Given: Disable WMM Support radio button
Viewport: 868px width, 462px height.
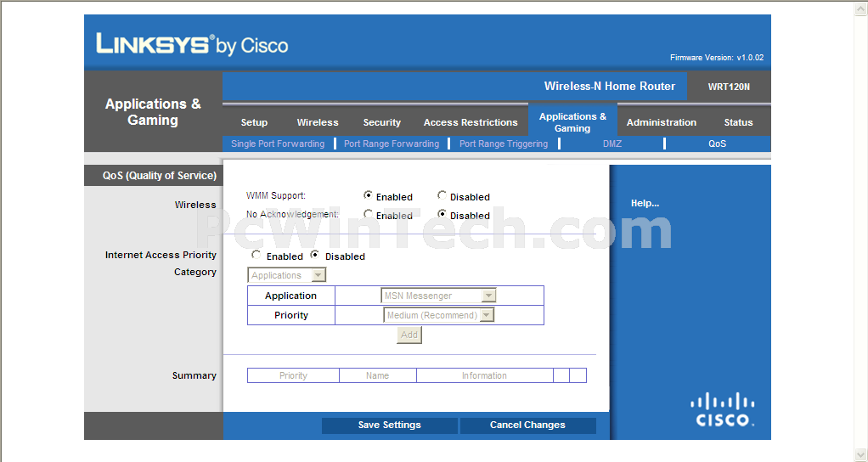Looking at the screenshot, I should tap(442, 195).
